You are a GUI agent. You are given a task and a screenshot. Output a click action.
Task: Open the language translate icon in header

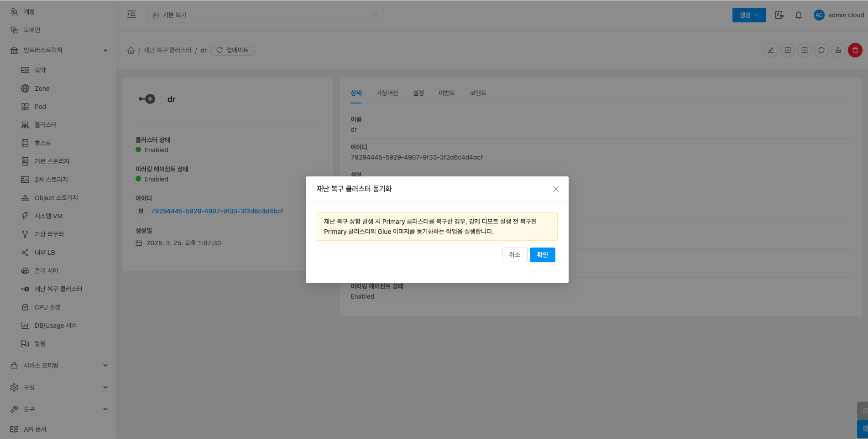tap(779, 15)
